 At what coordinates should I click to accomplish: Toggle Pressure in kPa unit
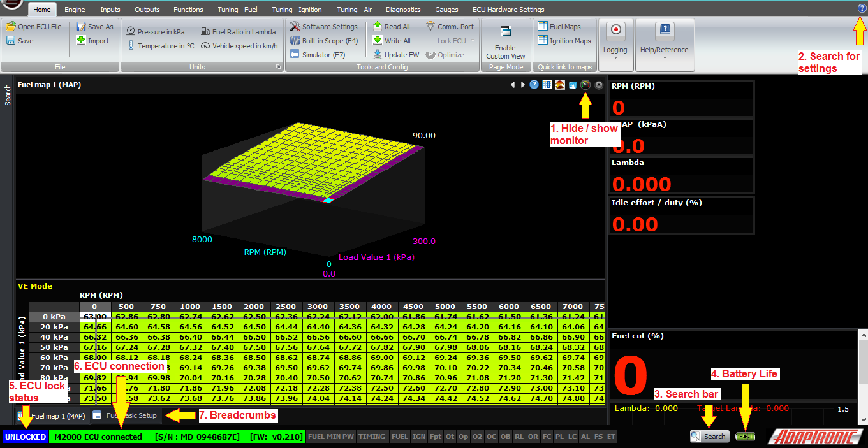156,32
